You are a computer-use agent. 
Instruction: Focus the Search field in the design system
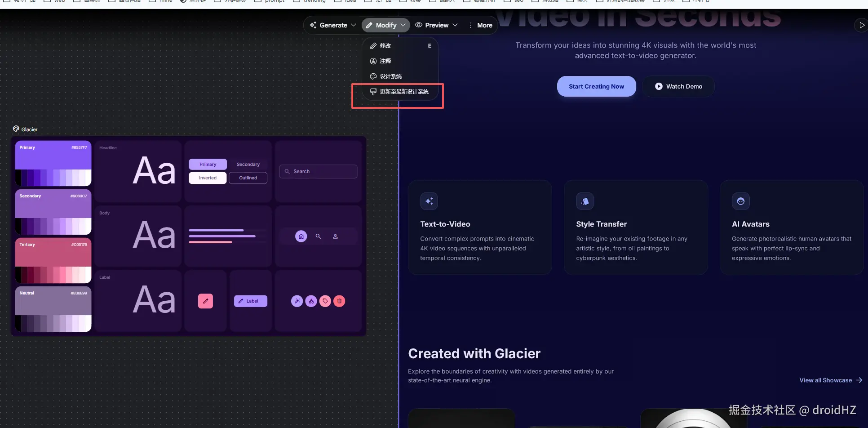coord(318,171)
